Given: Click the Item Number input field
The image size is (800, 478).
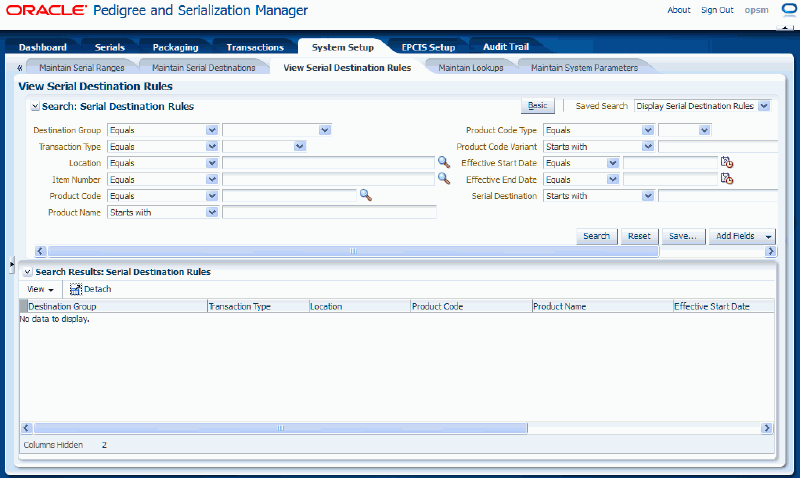Looking at the screenshot, I should point(329,180).
